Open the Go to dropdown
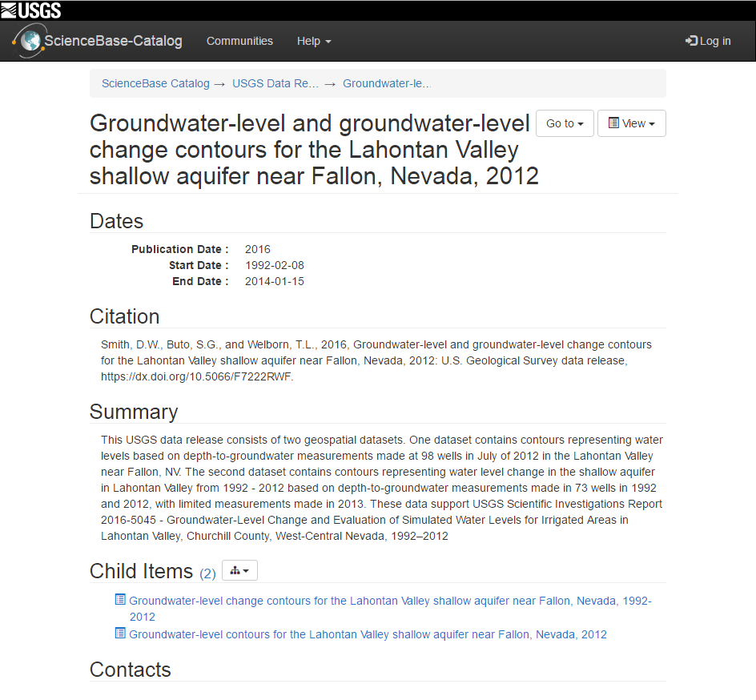 coord(565,123)
